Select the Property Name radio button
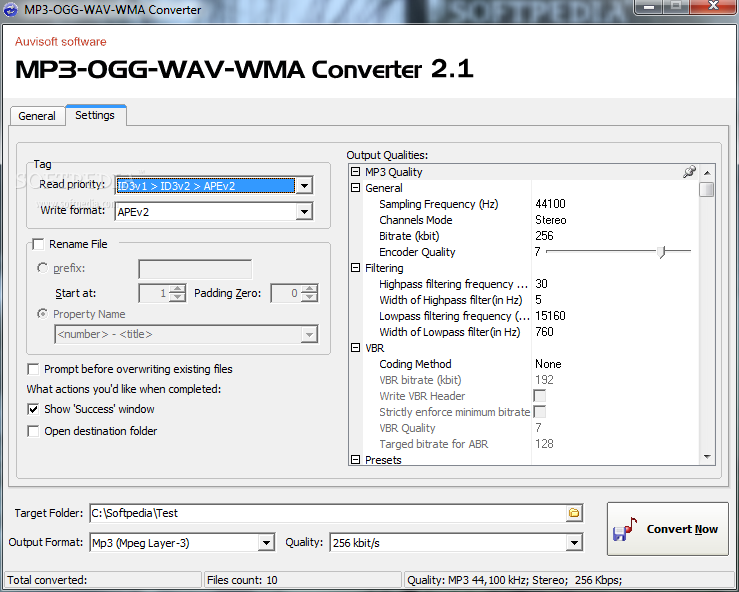The width and height of the screenshot is (739, 592). (42, 314)
